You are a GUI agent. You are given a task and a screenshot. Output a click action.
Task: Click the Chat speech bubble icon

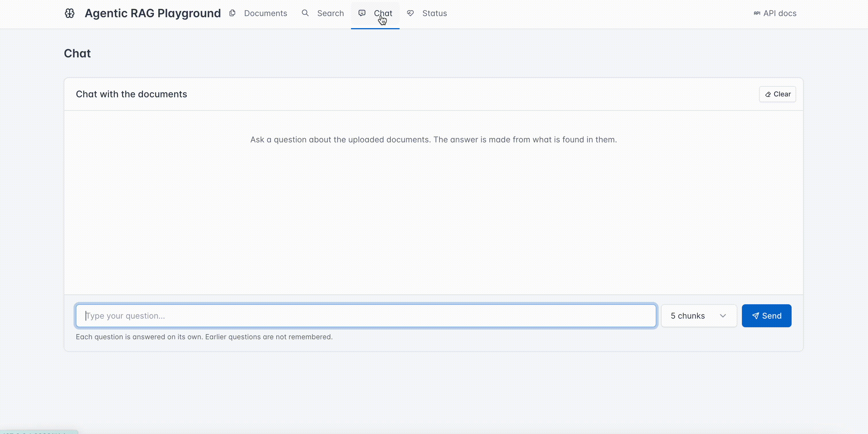(x=362, y=13)
